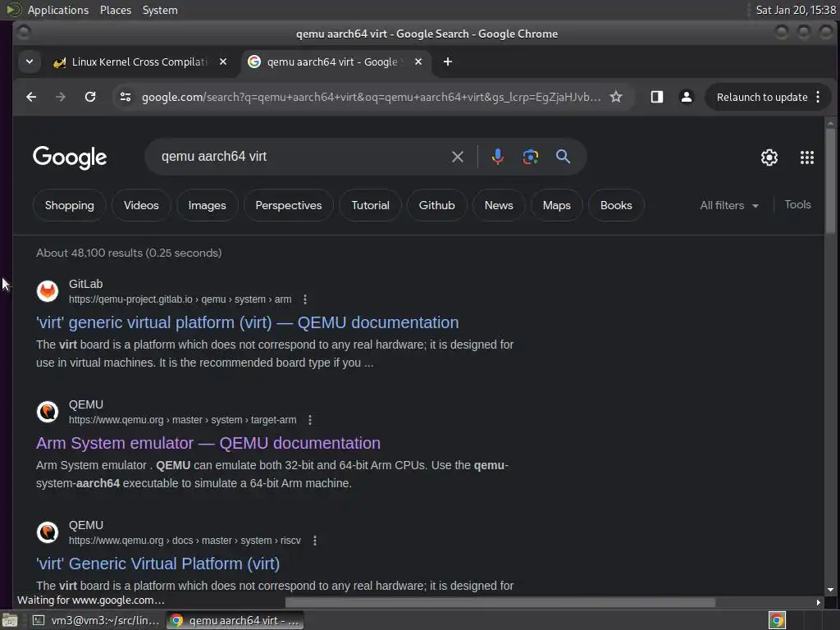Open 'virt' generic virtual platform QEMU documentation link
The width and height of the screenshot is (840, 630).
tap(248, 322)
